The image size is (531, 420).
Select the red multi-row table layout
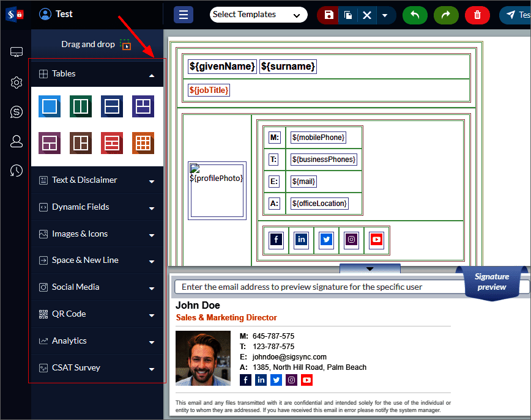(x=112, y=143)
